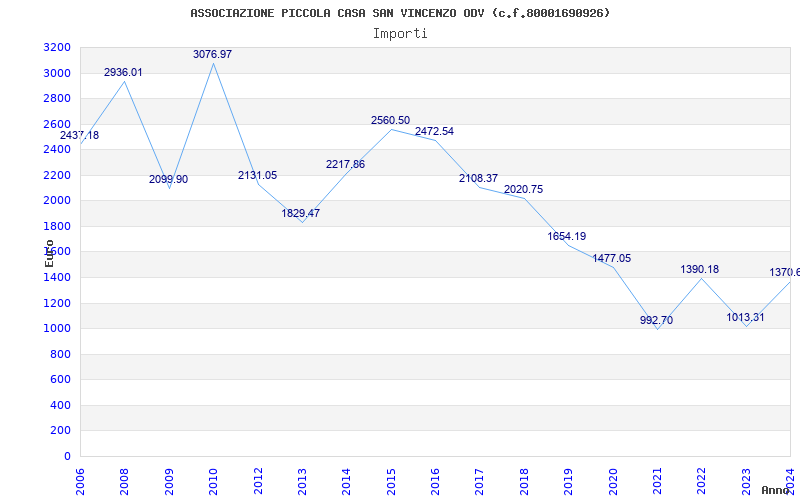The width and height of the screenshot is (800, 500).
Task: Click the y-axis value 1200
Action: click(x=57, y=304)
